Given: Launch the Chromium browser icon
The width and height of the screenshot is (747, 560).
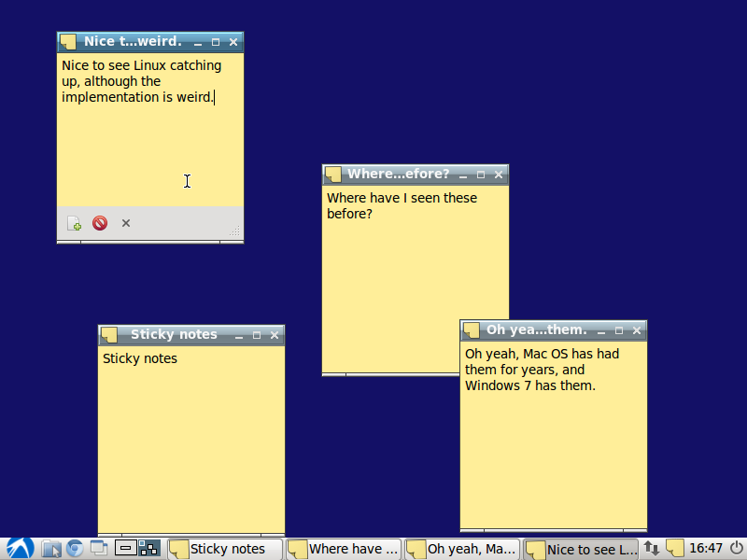Looking at the screenshot, I should [x=75, y=549].
